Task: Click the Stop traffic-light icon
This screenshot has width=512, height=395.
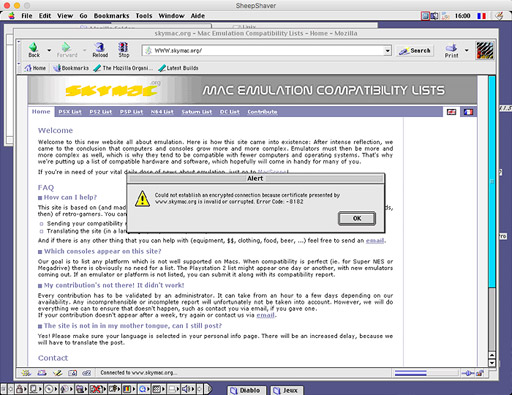Action: (x=123, y=47)
